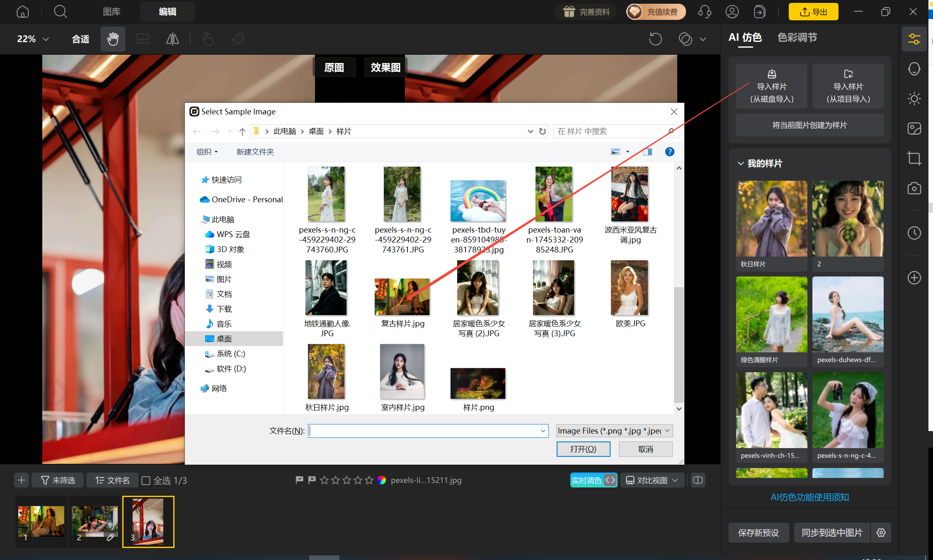
Task: Open sync settings gear icon
Action: tap(881, 533)
